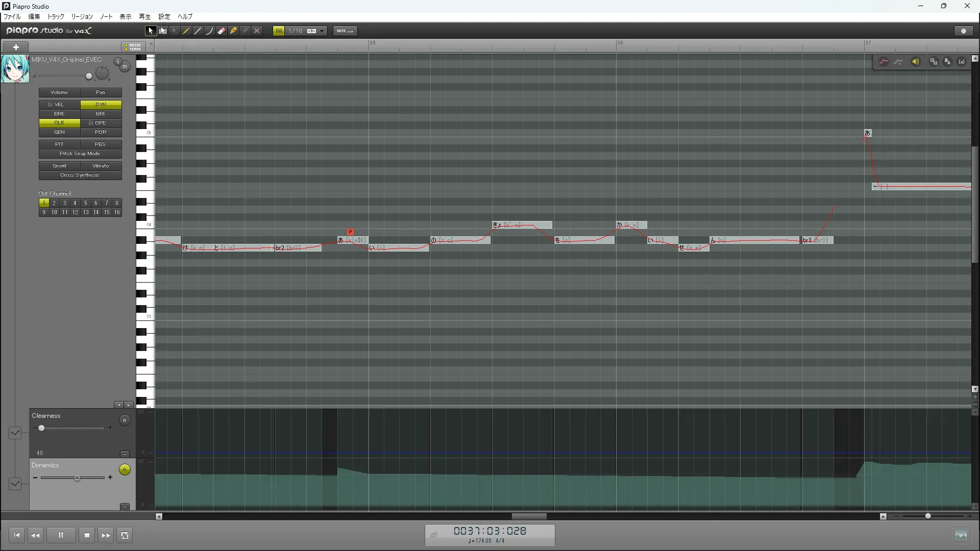Open the トラック menu
The width and height of the screenshot is (980, 551).
coord(56,16)
